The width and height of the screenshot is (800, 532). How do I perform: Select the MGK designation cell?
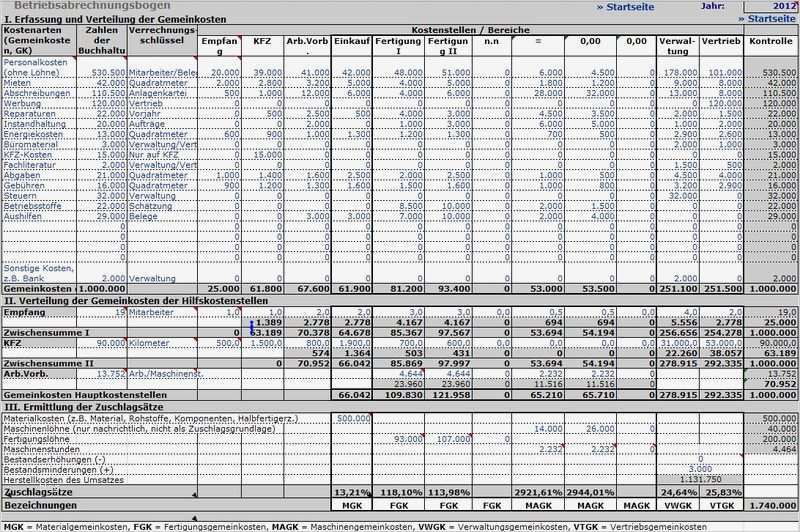pyautogui.click(x=352, y=505)
